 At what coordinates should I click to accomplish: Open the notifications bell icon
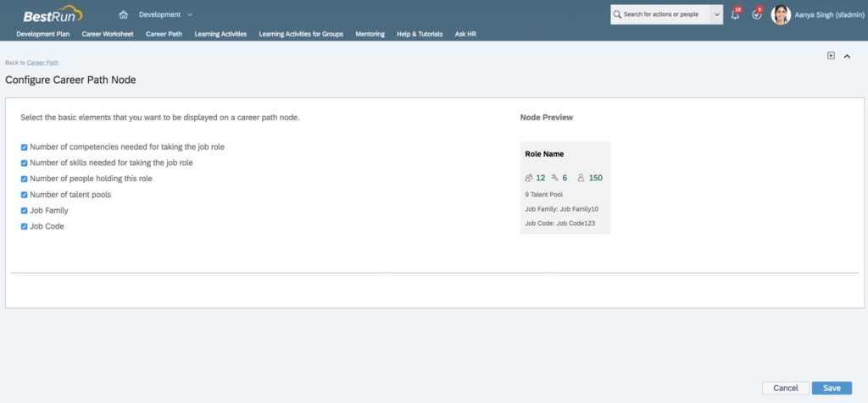(734, 14)
